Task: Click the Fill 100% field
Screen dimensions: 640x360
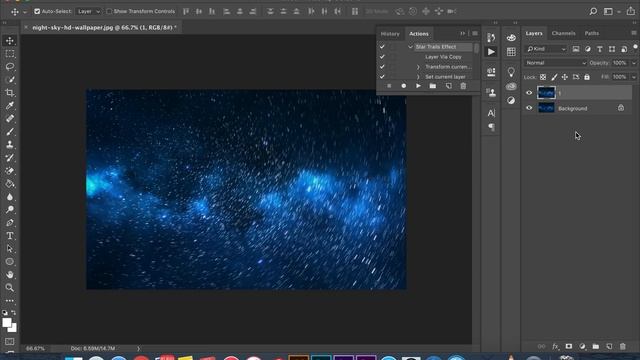Action: click(x=620, y=77)
